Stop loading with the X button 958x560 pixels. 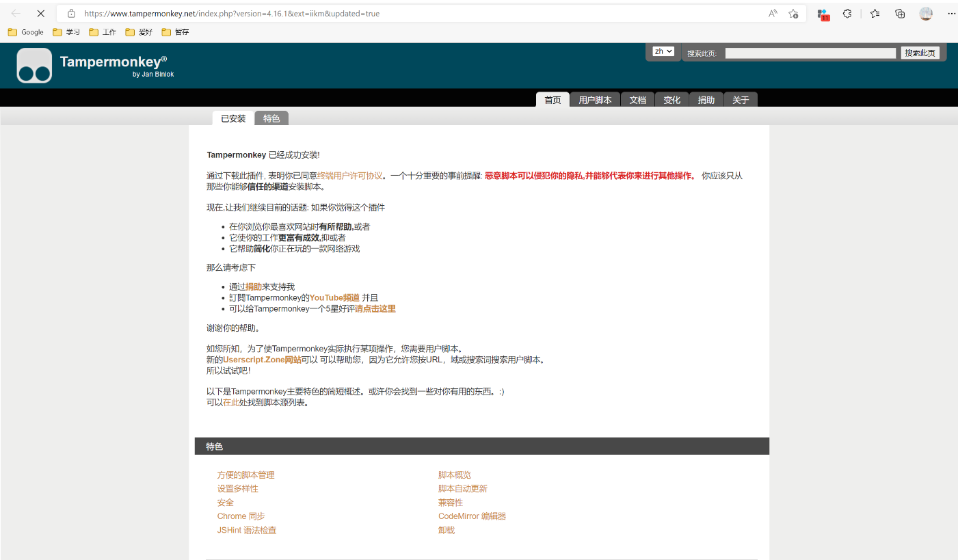coord(41,13)
